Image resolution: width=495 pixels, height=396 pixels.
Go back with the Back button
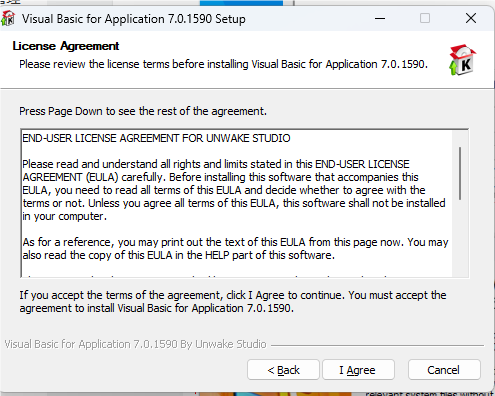(x=283, y=370)
